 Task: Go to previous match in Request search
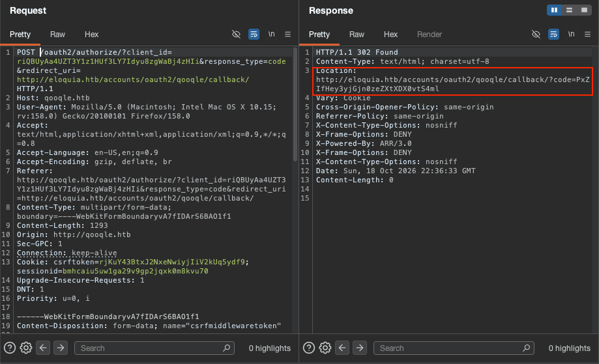pyautogui.click(x=43, y=348)
